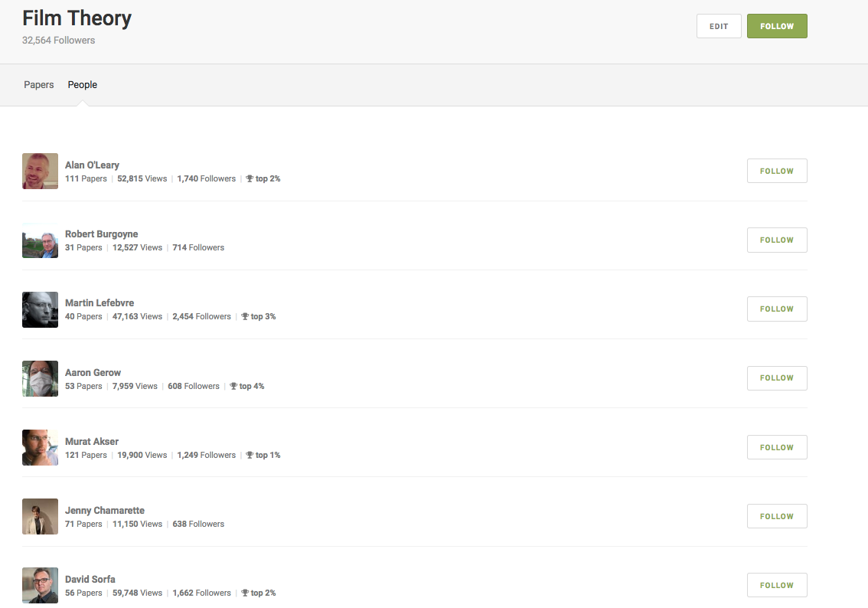The image size is (868, 608).
Task: Go to David Sorfa's profile name link
Action: pos(90,579)
